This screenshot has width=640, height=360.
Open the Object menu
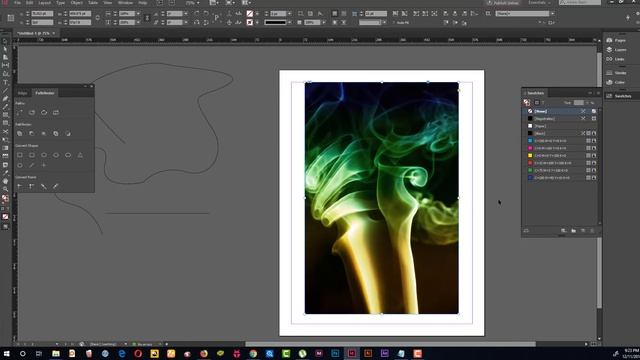point(76,3)
